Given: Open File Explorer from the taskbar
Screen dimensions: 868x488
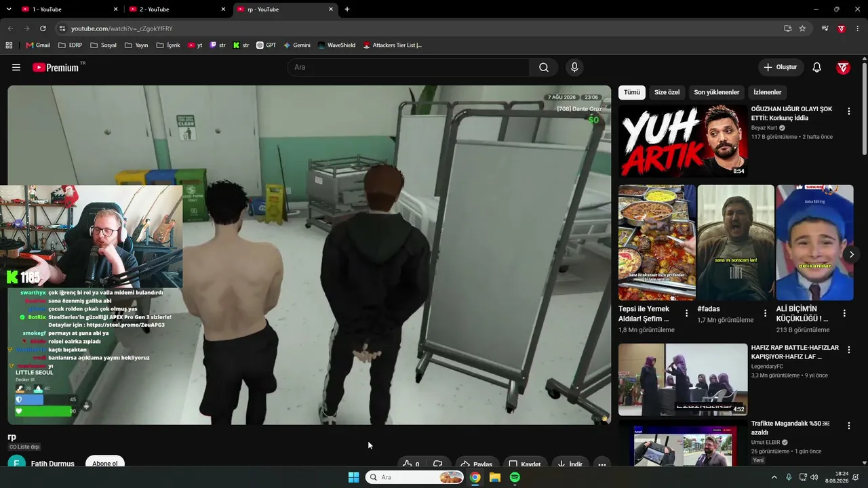Looking at the screenshot, I should 495,477.
